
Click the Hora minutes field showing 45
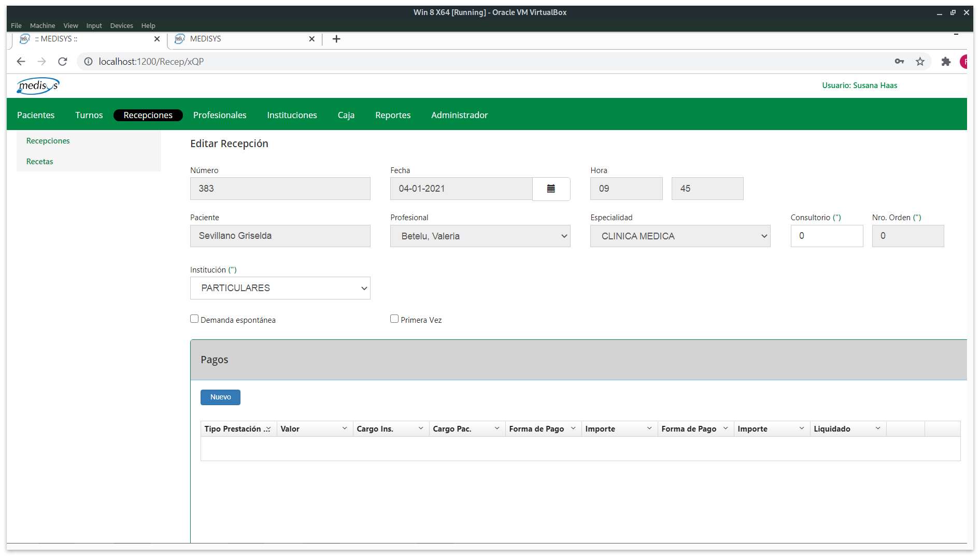click(707, 189)
